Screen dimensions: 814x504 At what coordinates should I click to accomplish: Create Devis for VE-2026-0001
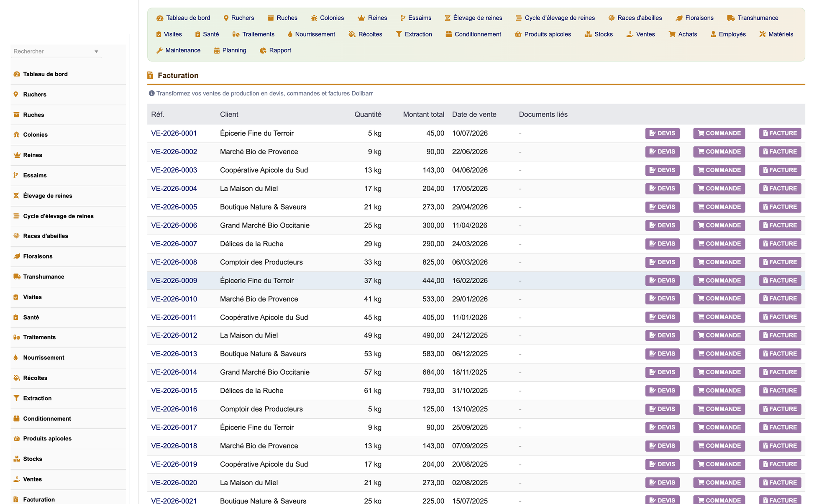coord(662,133)
